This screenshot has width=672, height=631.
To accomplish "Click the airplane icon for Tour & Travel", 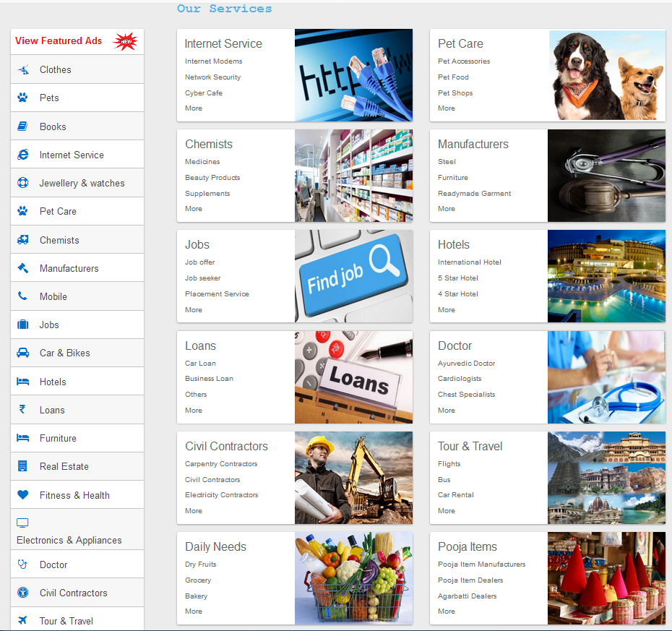I will pyautogui.click(x=23, y=621).
